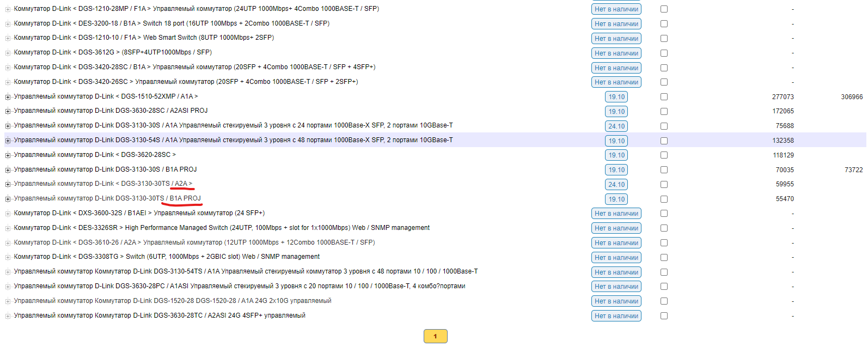Tick checkbox for DES-3200-18 / B1A
This screenshot has width=868, height=346.
[x=664, y=24]
